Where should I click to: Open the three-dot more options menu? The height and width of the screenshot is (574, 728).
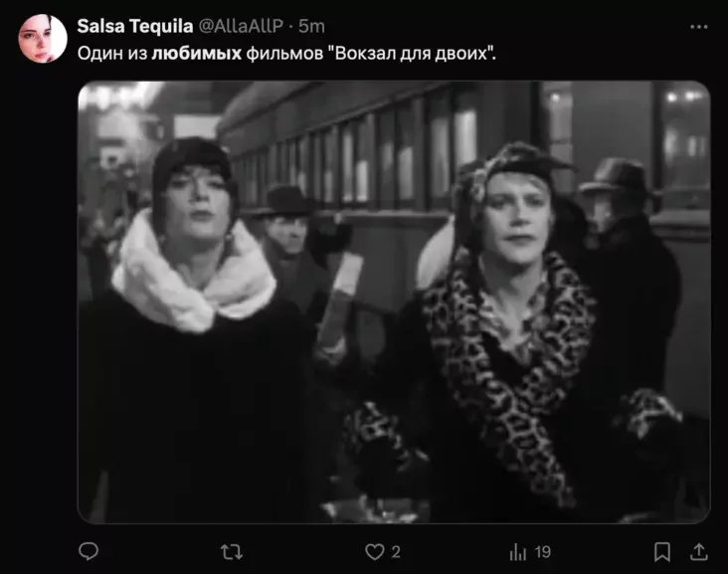pos(699,27)
